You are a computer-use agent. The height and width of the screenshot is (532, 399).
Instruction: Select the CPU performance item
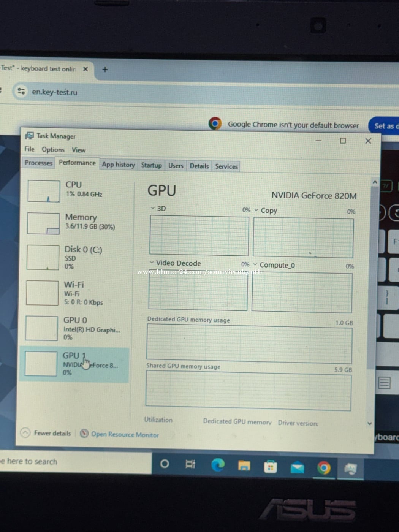pos(76,190)
